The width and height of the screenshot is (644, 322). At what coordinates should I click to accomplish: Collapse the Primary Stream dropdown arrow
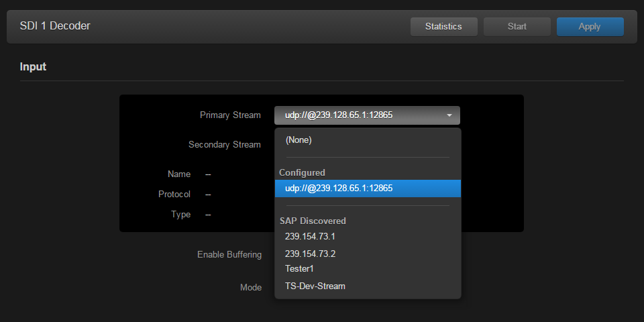(449, 115)
